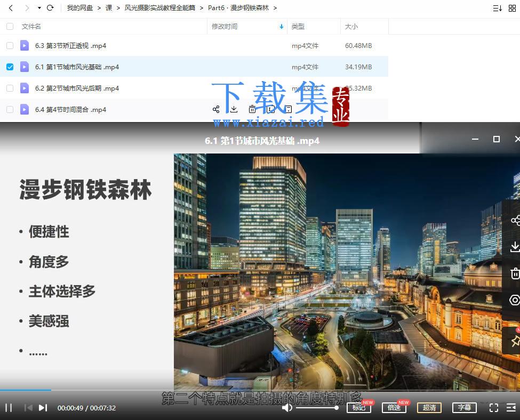Check the box for 6.4 第4节时间混合 .mp4
Image resolution: width=520 pixels, height=420 pixels.
(10, 109)
